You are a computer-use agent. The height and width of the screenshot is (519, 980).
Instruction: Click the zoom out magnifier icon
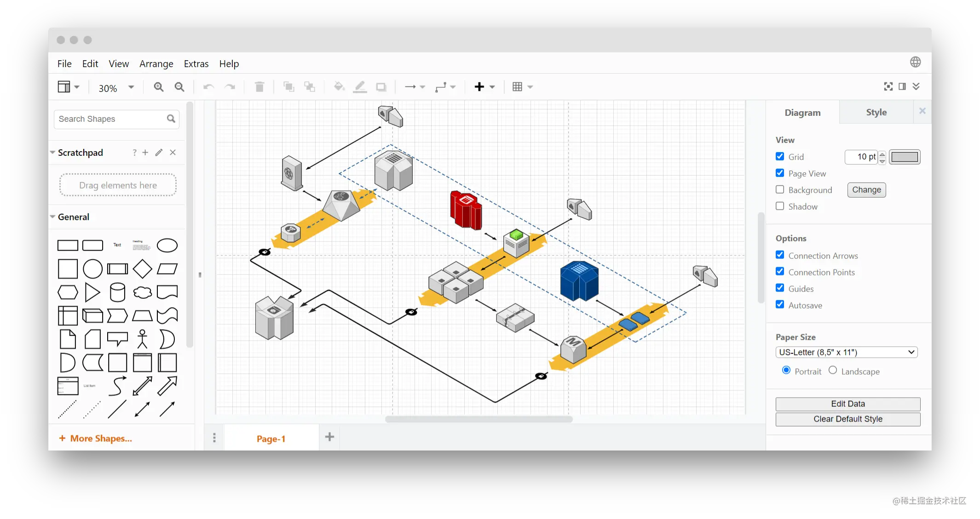click(179, 87)
